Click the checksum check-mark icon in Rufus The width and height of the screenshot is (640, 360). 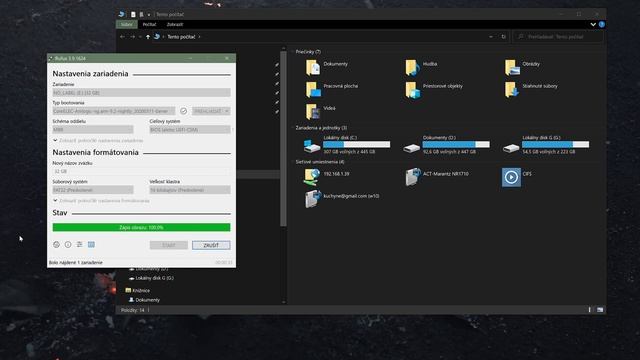pyautogui.click(x=184, y=111)
